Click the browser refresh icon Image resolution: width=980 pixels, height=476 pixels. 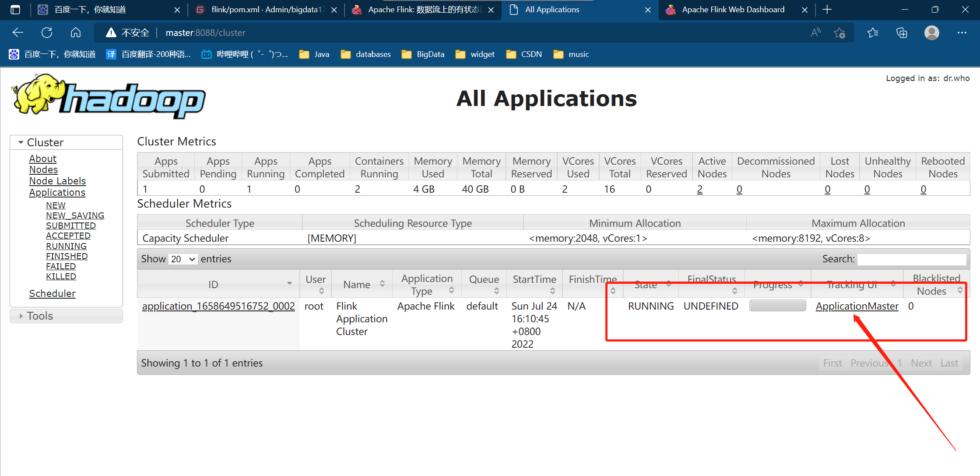pyautogui.click(x=47, y=33)
